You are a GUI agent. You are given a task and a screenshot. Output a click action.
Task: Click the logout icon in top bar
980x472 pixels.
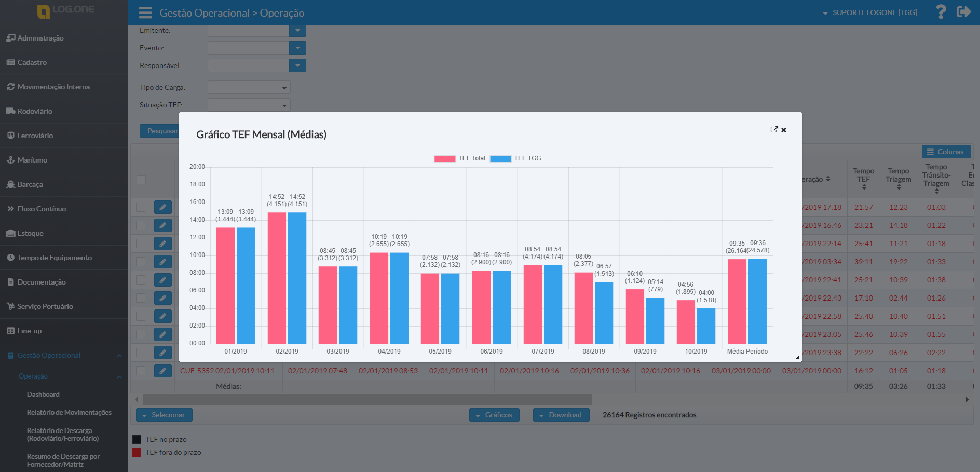pos(963,12)
